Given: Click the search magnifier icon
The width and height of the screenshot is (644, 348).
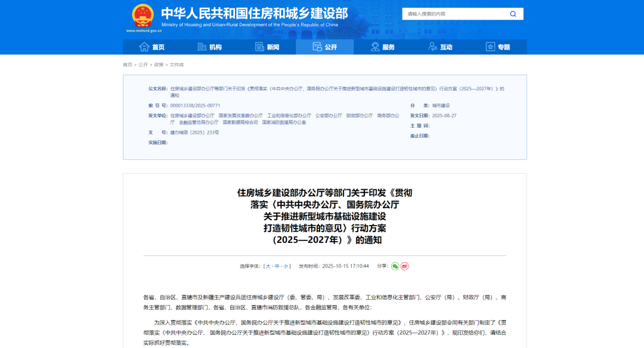Looking at the screenshot, I should pyautogui.click(x=513, y=14).
